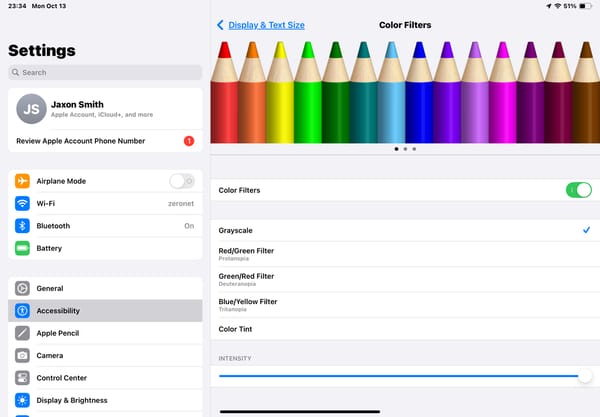Choose the Red/Green Filter option
Viewport: 600px width, 417px height.
405,254
